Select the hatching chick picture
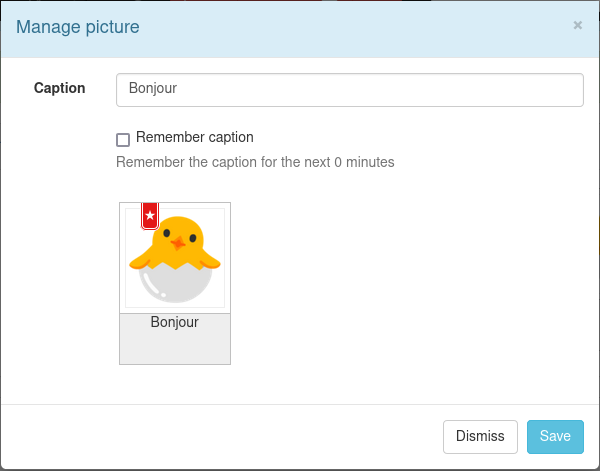Screen dimensions: 600x471 click(175, 258)
